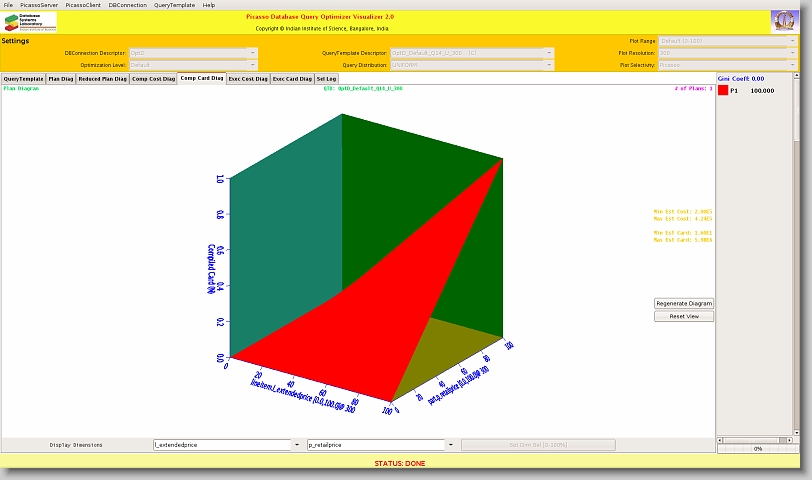This screenshot has height=480, width=812.
Task: Click the Database Systems Laboratory logo
Action: (x=30, y=22)
